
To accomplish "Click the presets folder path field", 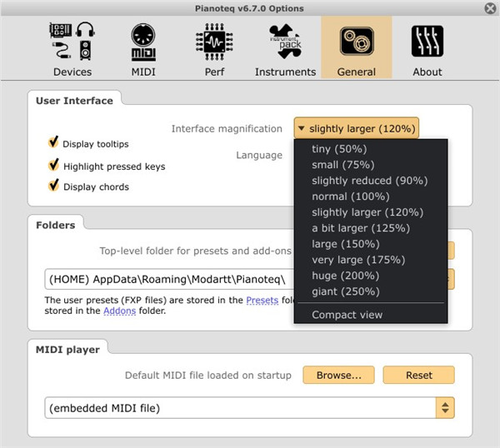I will click(167, 278).
